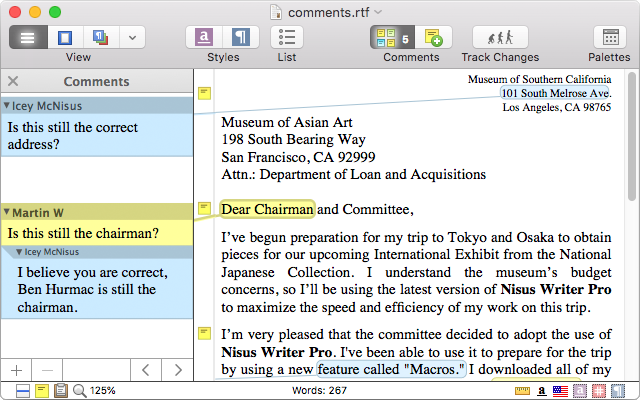The height and width of the screenshot is (400, 640).
Task: Open the paragraph styles button
Action: [x=241, y=38]
